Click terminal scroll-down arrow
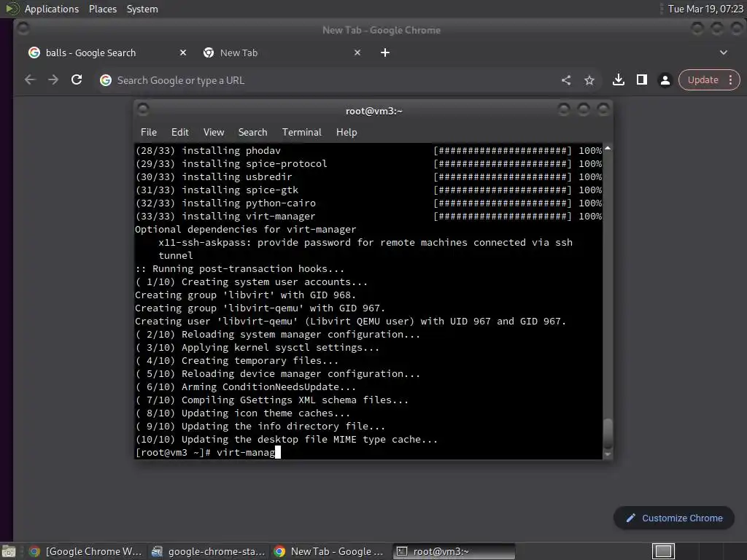Image resolution: width=747 pixels, height=560 pixels. click(x=608, y=455)
